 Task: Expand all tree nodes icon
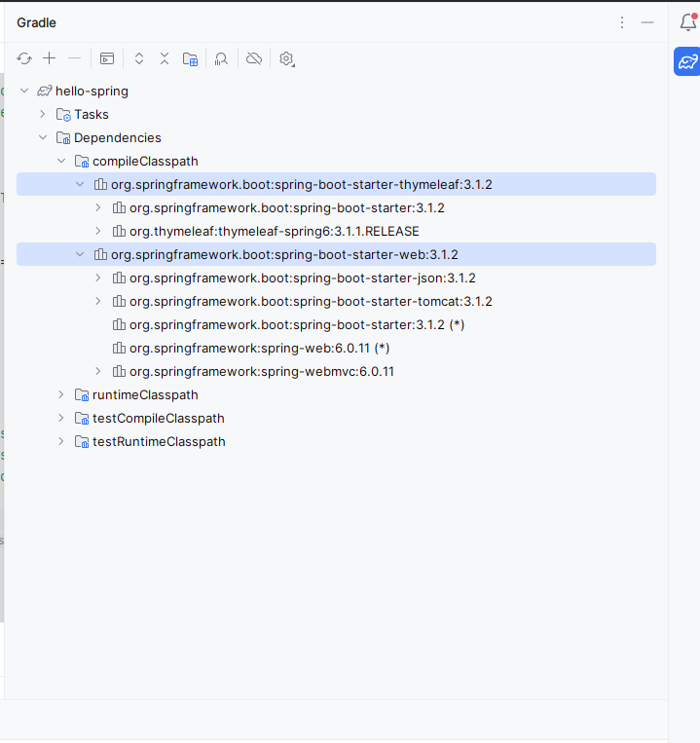[x=139, y=58]
